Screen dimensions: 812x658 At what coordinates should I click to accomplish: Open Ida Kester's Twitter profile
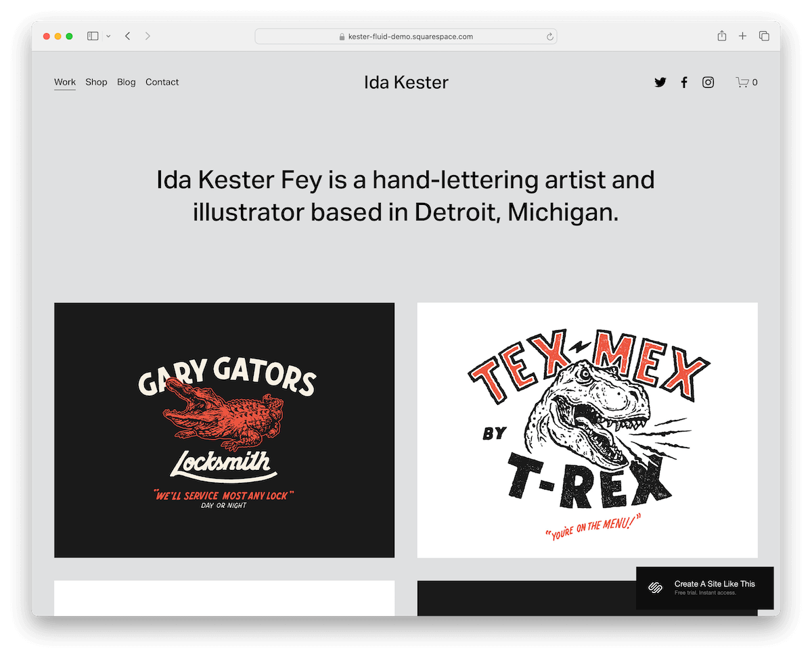pos(660,82)
